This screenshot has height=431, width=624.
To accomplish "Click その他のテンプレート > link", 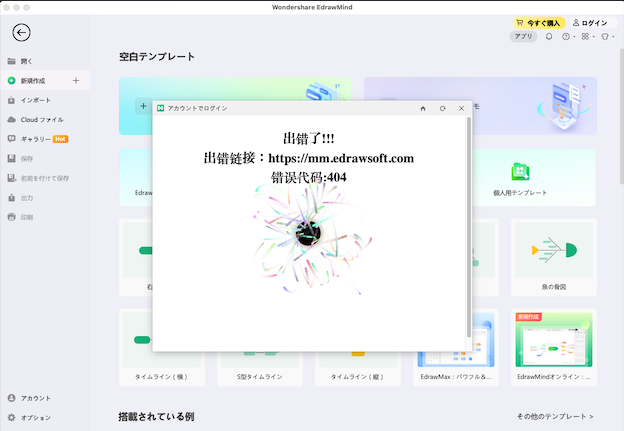I will [555, 416].
